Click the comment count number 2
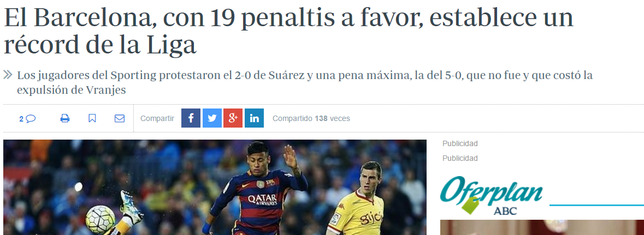 [x=21, y=119]
